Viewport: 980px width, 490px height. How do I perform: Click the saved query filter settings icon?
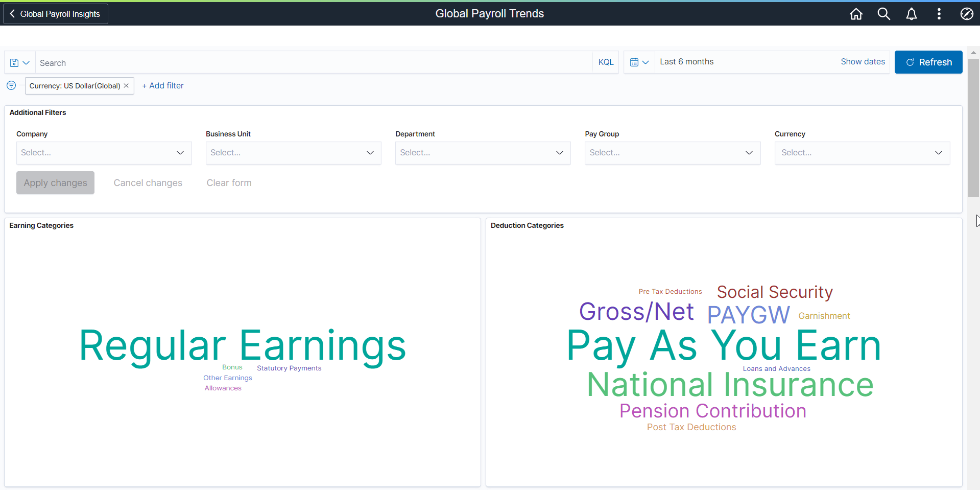[x=11, y=85]
